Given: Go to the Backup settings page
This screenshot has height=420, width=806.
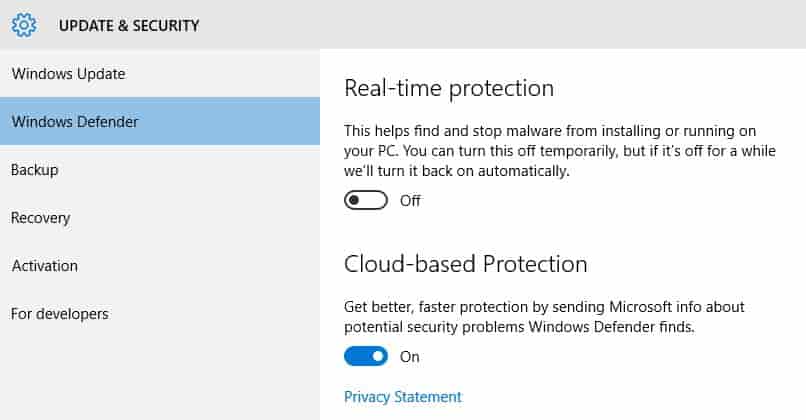Looking at the screenshot, I should 160,170.
